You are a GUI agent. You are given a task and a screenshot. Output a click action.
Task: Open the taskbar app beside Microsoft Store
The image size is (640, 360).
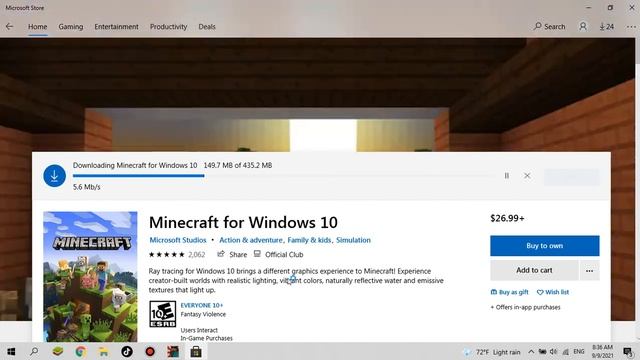173,351
